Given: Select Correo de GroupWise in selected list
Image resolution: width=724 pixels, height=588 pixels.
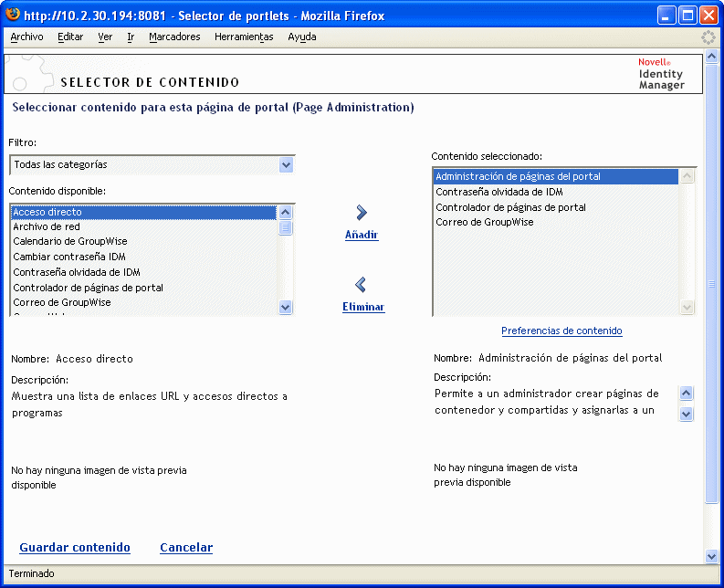Looking at the screenshot, I should [556, 222].
